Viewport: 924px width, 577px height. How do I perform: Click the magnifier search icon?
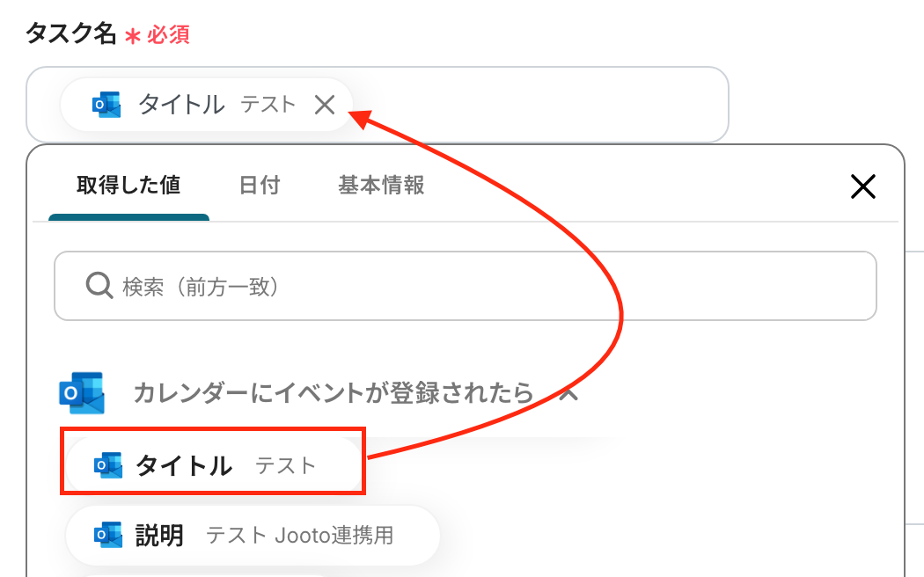click(x=97, y=286)
